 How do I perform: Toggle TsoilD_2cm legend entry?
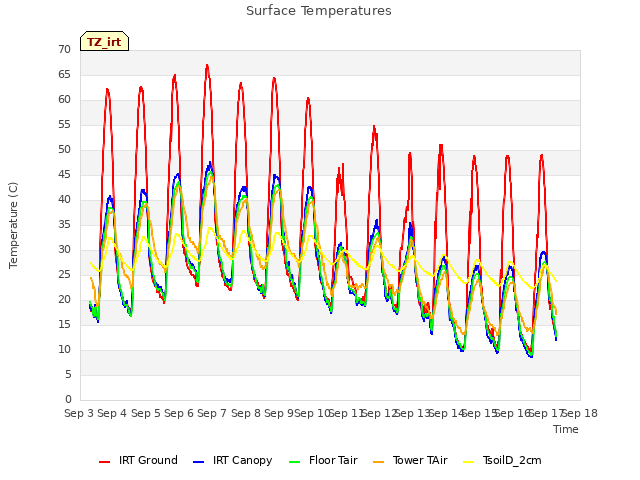[502, 460]
